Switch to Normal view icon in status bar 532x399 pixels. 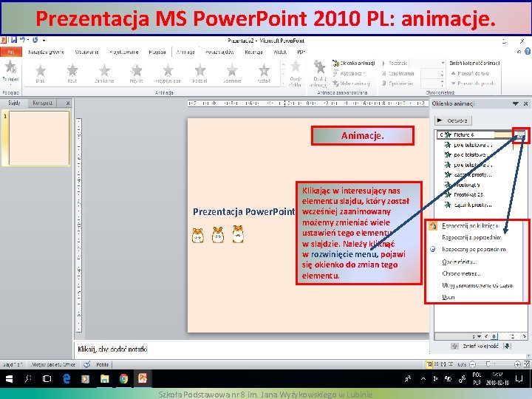(x=429, y=364)
